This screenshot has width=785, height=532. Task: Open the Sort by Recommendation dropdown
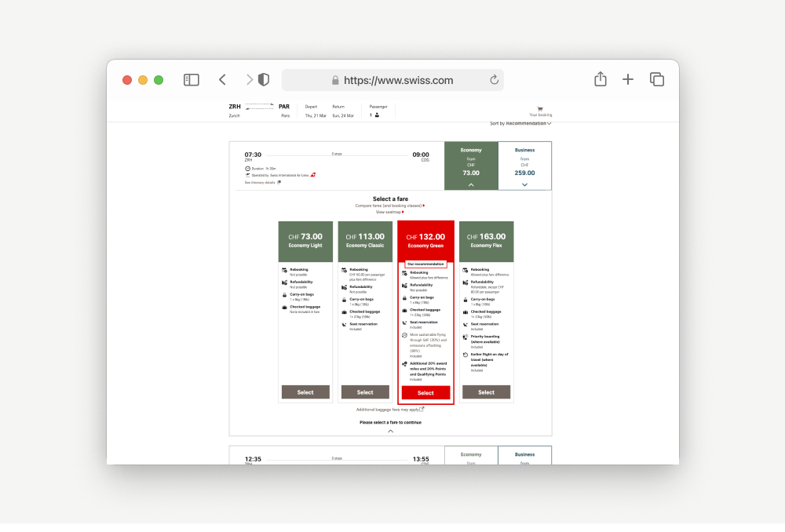[x=520, y=124]
